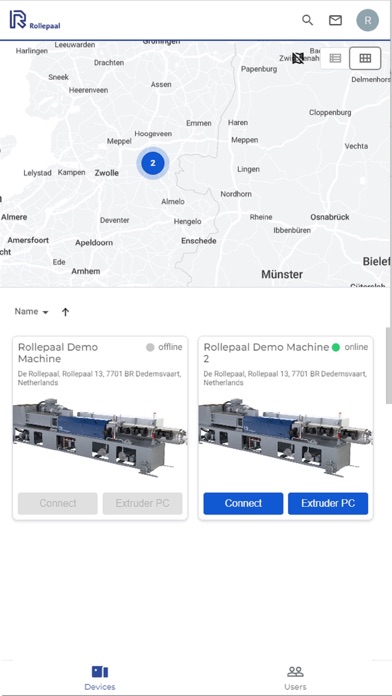This screenshot has height=696, width=392.
Task: Click the Lingen label on map
Action: point(248,169)
